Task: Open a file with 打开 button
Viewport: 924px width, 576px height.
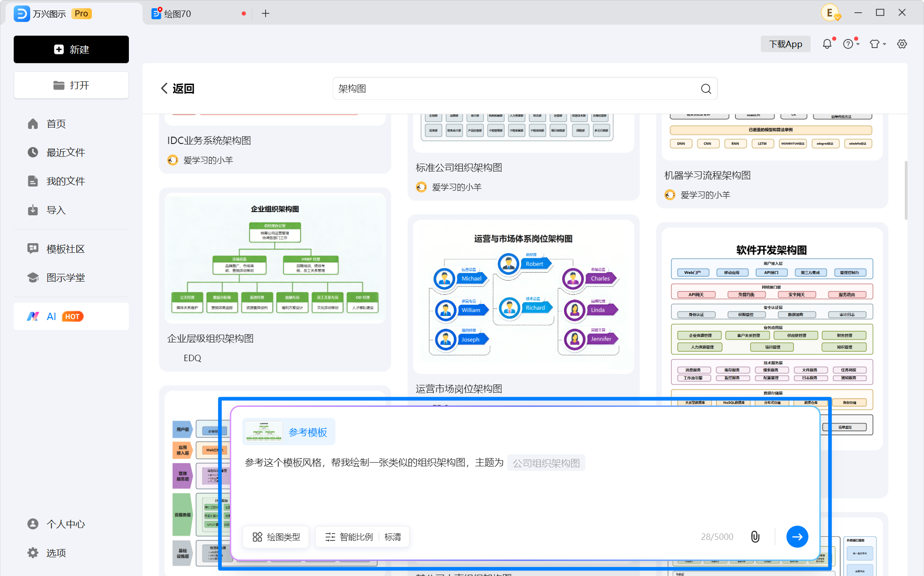Action: [x=71, y=85]
